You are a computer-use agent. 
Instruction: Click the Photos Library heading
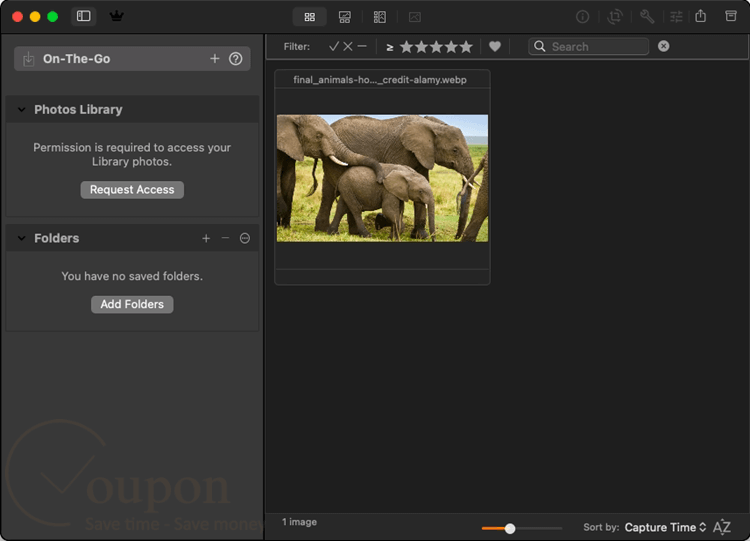78,110
